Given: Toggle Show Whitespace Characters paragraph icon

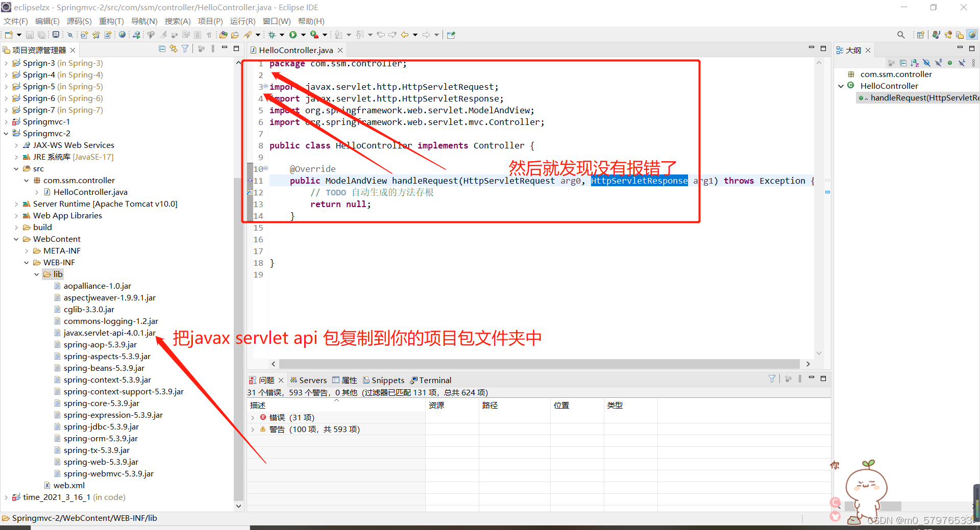Looking at the screenshot, I should pyautogui.click(x=209, y=35).
